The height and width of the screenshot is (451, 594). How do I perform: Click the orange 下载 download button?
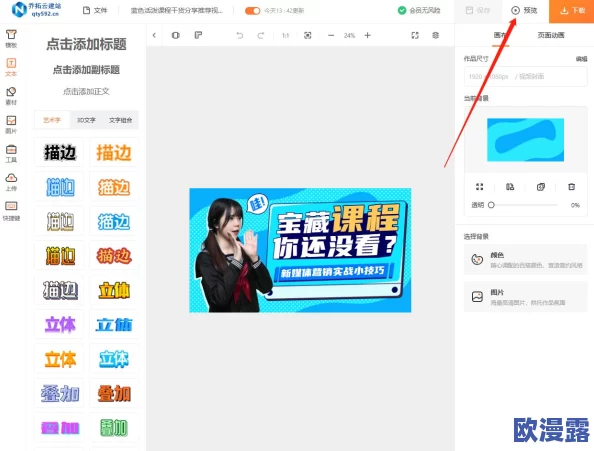click(572, 11)
